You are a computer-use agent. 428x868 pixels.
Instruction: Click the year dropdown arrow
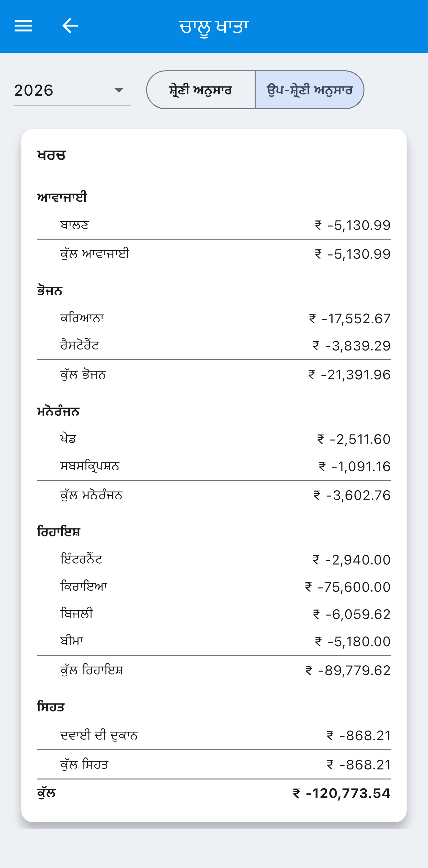119,90
